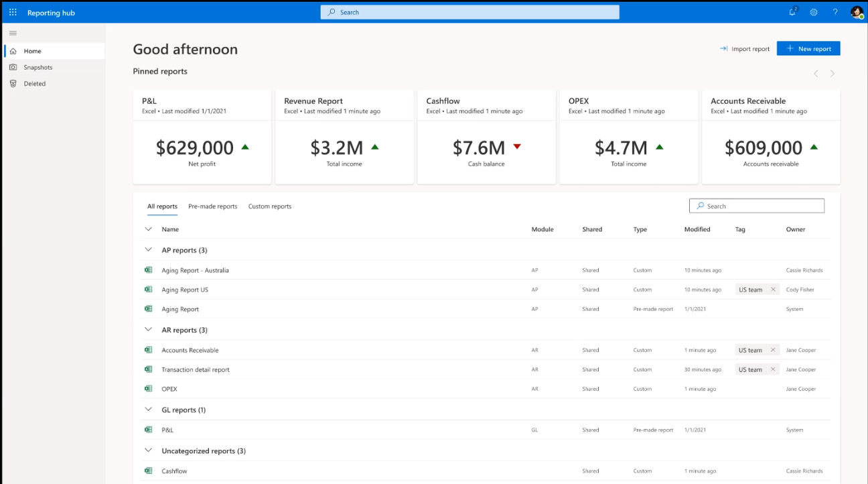The image size is (868, 484).
Task: Sort by Tag column header
Action: click(740, 229)
